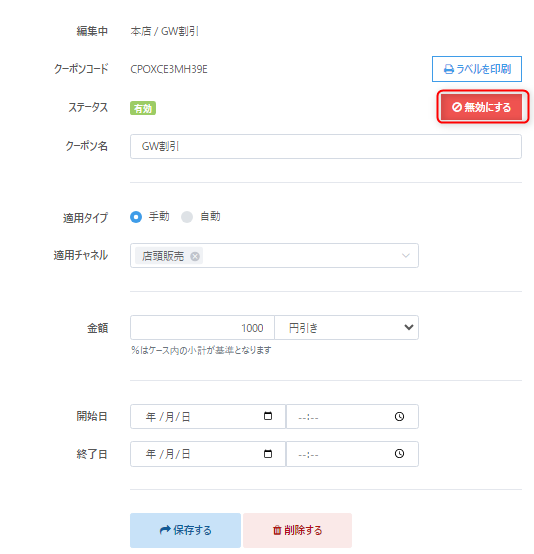Viewport: 534px width, 554px height.
Task: Click the ラベルを印刷 button
Action: coord(477,69)
